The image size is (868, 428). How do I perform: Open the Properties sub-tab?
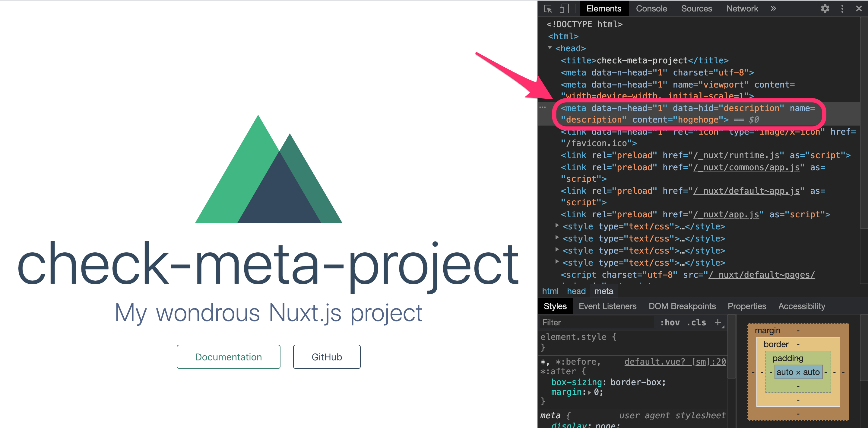[x=747, y=306]
